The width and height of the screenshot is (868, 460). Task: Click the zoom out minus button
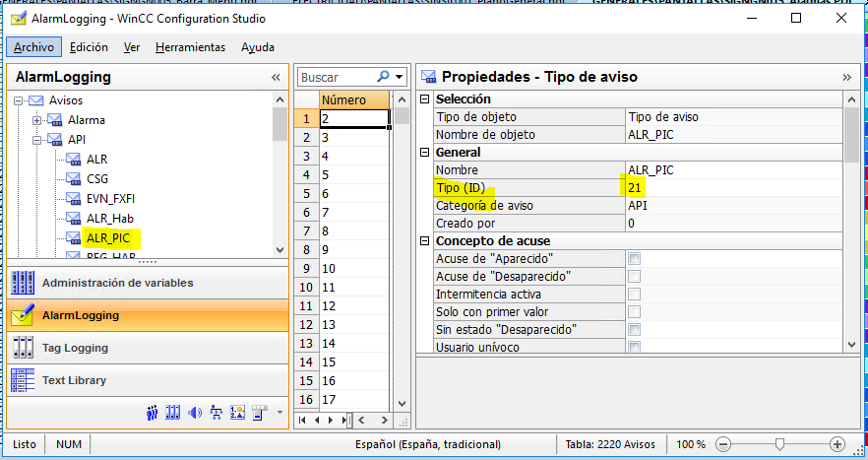coord(723,445)
